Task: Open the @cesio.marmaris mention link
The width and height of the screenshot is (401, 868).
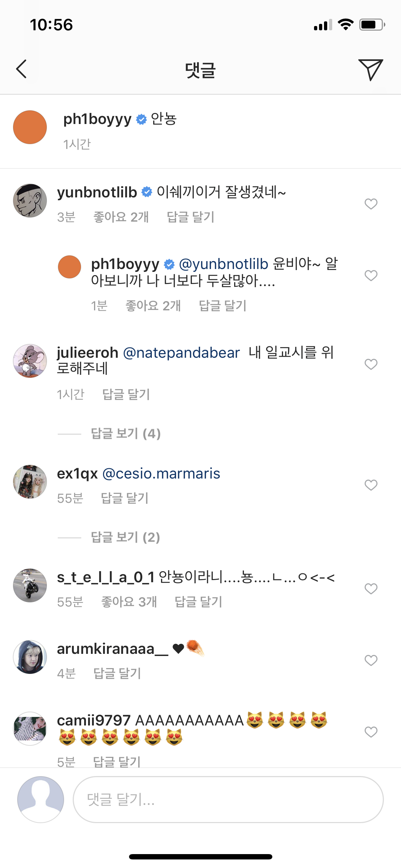Action: click(161, 474)
